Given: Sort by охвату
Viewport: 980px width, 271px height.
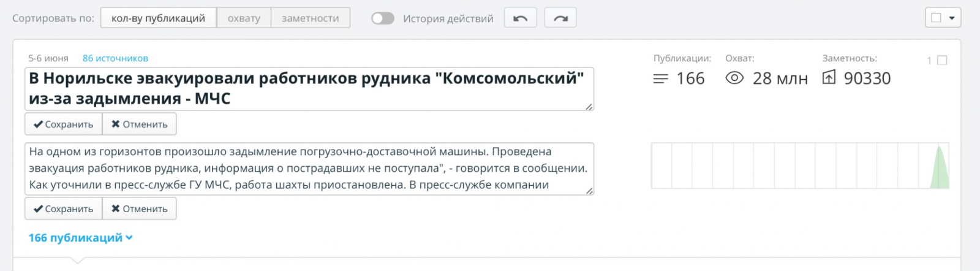Looking at the screenshot, I should 244,18.
